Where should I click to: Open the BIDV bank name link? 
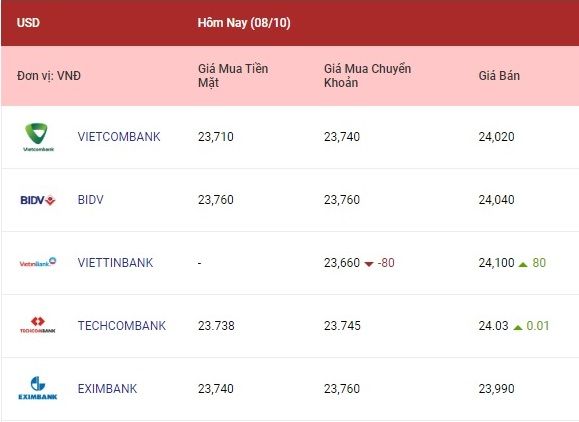(90, 200)
